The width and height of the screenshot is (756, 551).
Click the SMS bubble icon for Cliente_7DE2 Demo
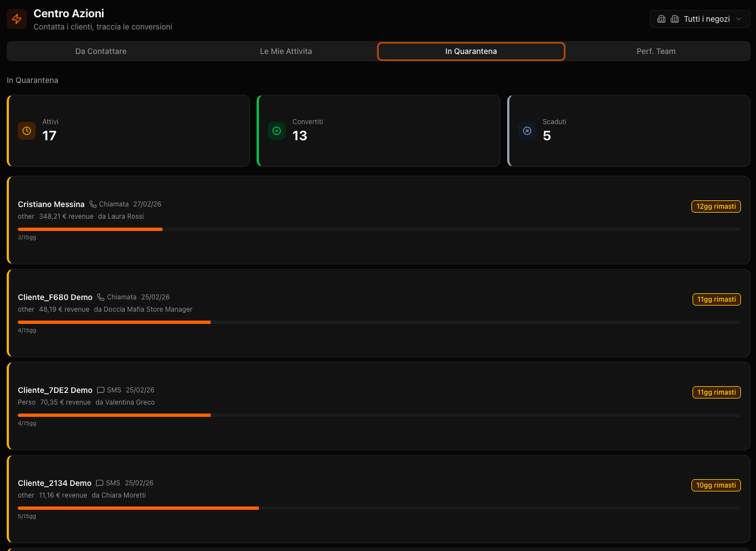(101, 390)
